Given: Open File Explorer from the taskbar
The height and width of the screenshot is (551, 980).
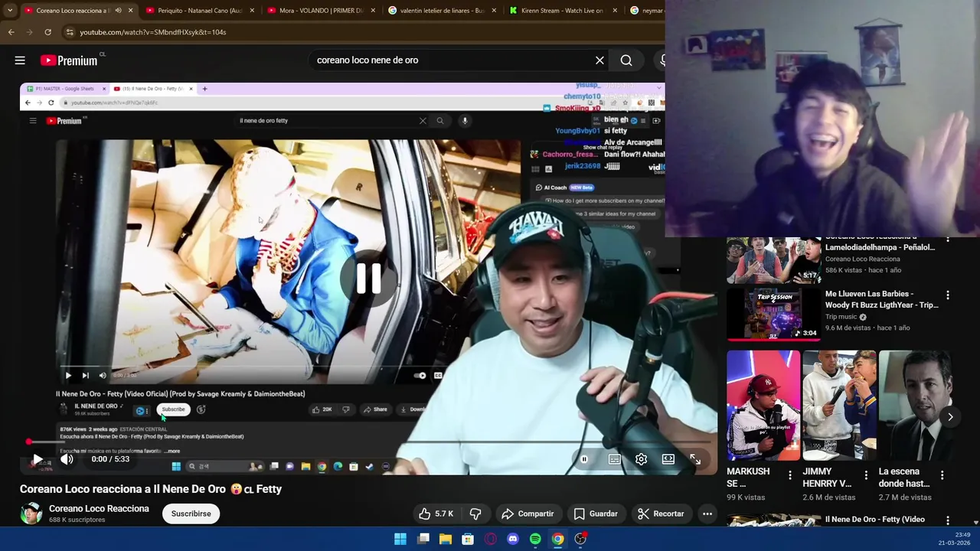Looking at the screenshot, I should (446, 539).
